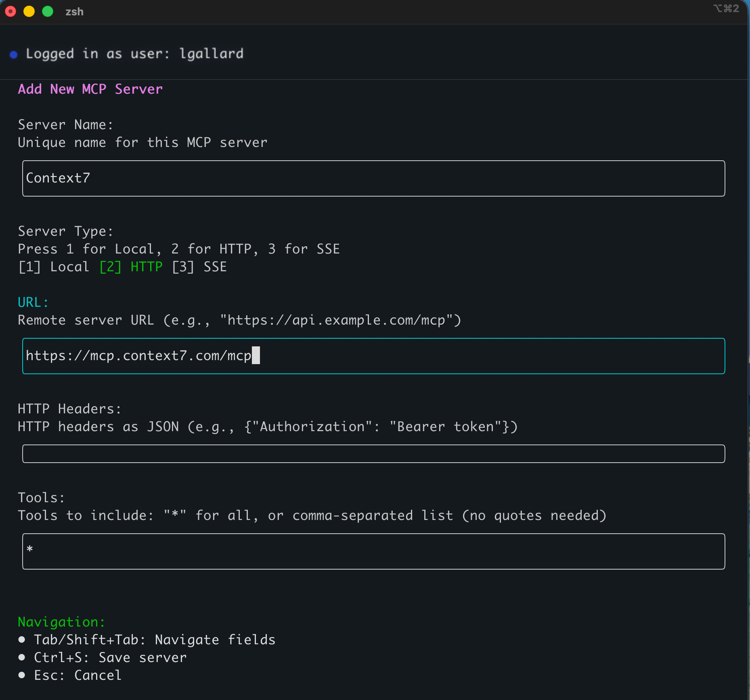Click the green maximize window button
Viewport: 750px width, 700px height.
pyautogui.click(x=48, y=11)
